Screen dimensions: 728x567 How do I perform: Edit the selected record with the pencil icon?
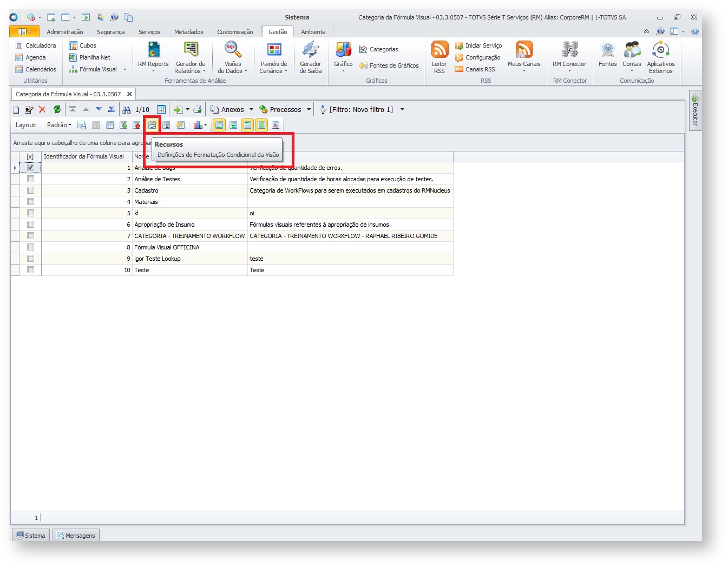click(29, 110)
